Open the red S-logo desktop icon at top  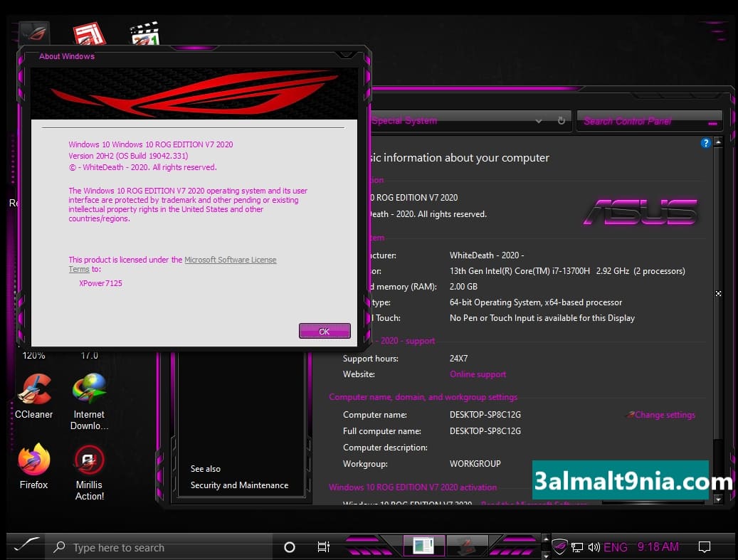[89, 33]
